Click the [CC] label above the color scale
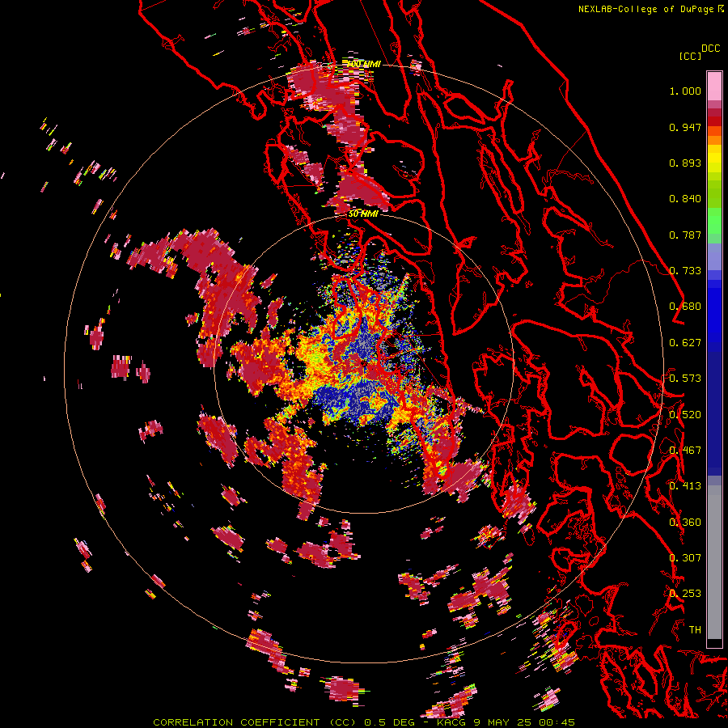The image size is (728, 728). coord(691,56)
